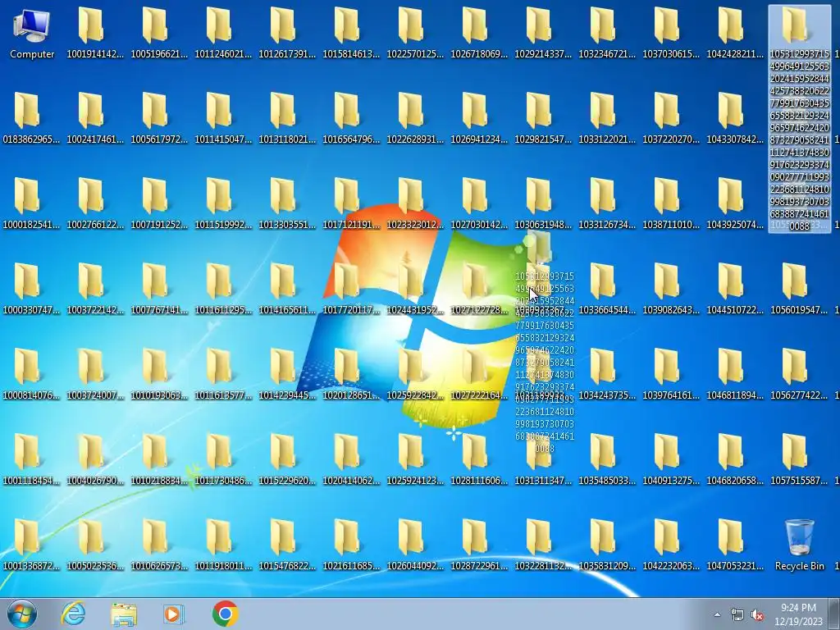The width and height of the screenshot is (840, 630).
Task: Select folder 0183862965...
Action: coord(31,118)
